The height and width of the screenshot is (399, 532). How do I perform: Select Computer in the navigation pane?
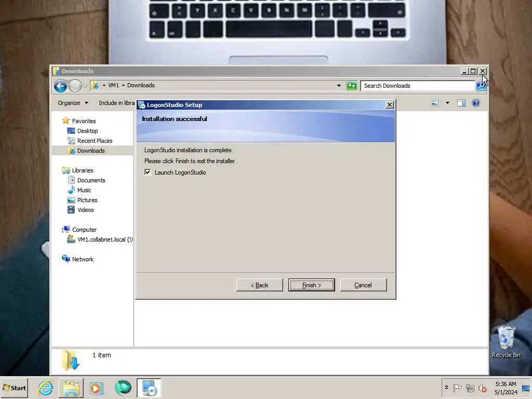pos(84,229)
